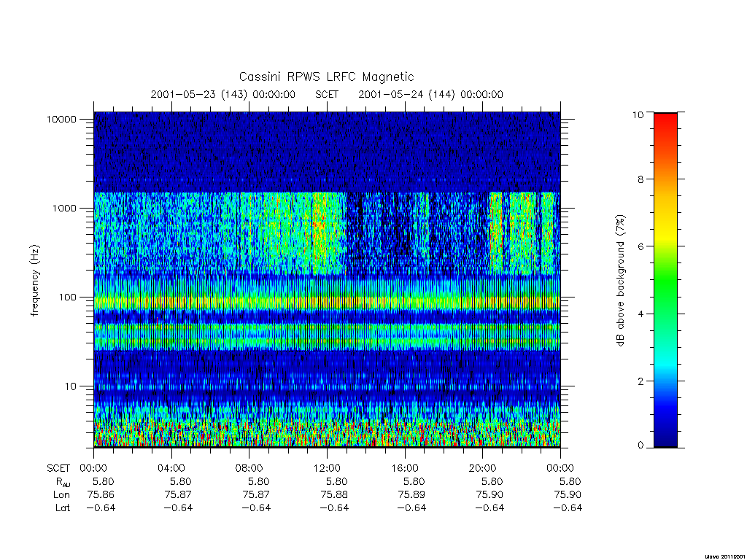Click the yellow 100 Hz interference band
Image resolution: width=747 pixels, height=560 pixels.
tap(327, 302)
